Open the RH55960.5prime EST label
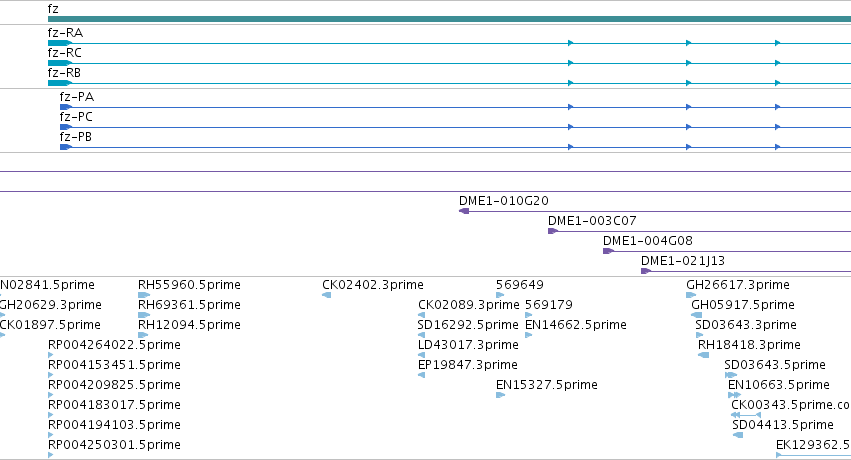This screenshot has width=851, height=460. tap(189, 285)
